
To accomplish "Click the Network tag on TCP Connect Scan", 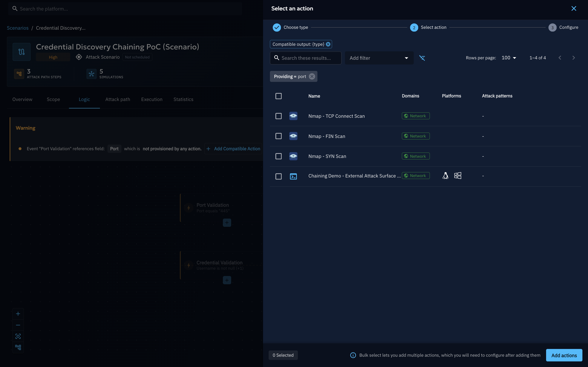I will pyautogui.click(x=416, y=116).
